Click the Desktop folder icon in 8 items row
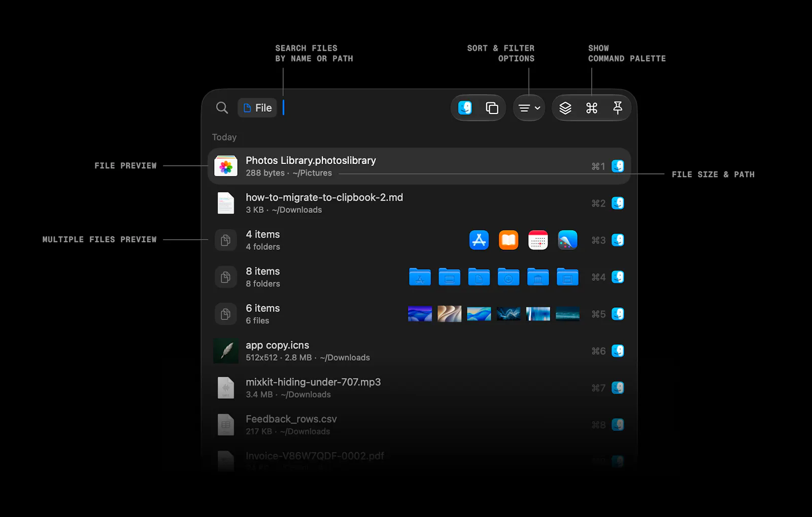Image resolution: width=812 pixels, height=517 pixels. [x=450, y=277]
